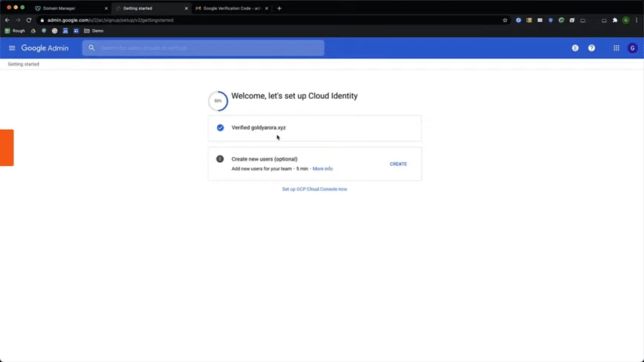The width and height of the screenshot is (644, 362).
Task: Open the Chrome profile avatar
Action: [625, 20]
